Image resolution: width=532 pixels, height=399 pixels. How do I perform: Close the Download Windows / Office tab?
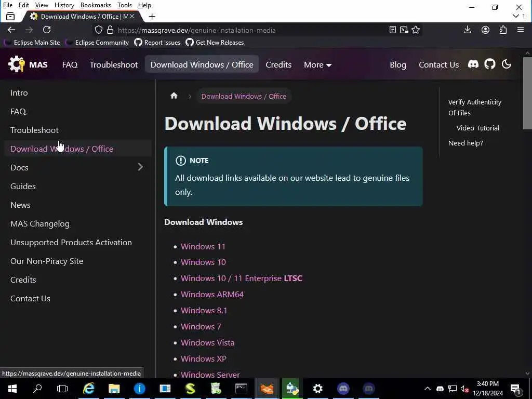coord(132,16)
